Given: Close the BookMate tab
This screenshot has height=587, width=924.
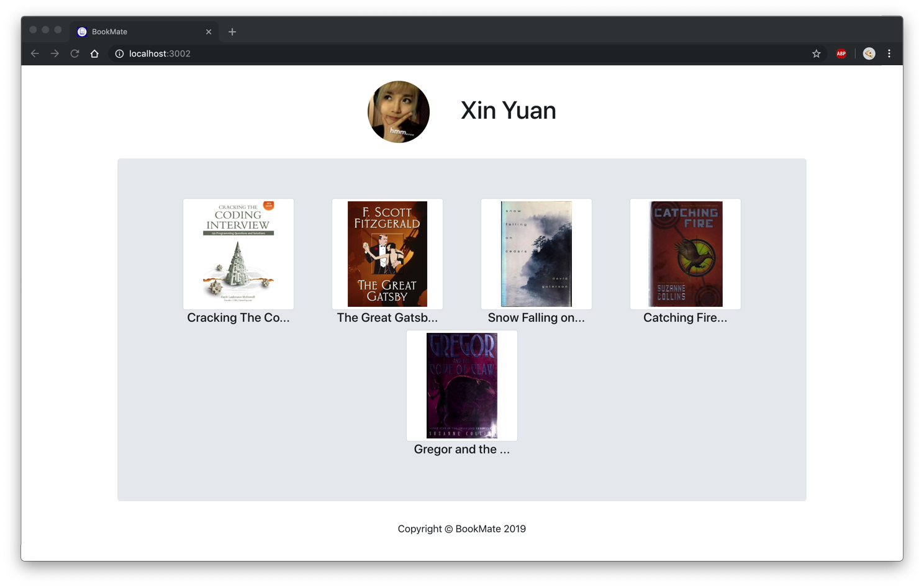Looking at the screenshot, I should [x=209, y=32].
